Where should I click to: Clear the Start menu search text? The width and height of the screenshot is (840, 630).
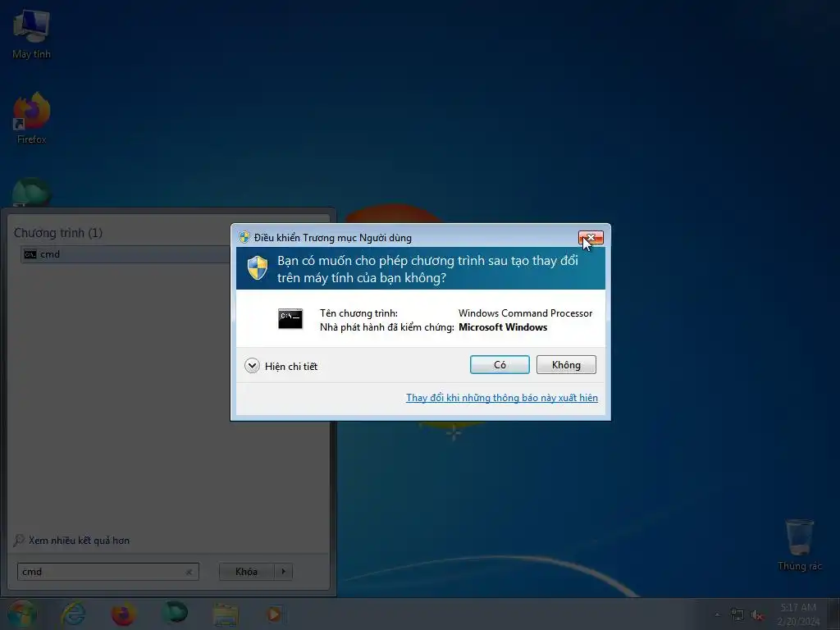tap(189, 572)
